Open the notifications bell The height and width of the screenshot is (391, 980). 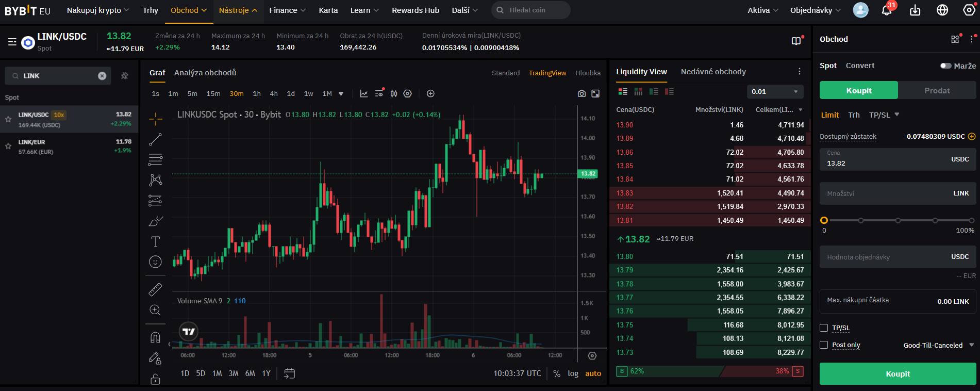886,10
